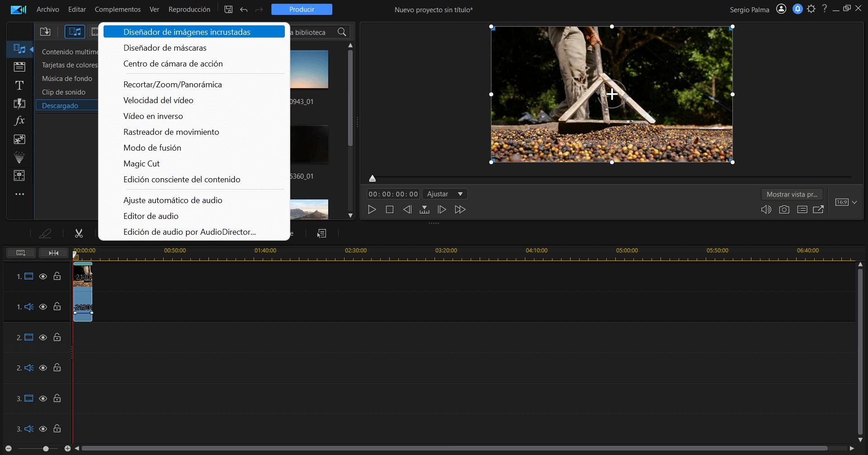Open the Ajustar zoom dropdown
The height and width of the screenshot is (455, 868).
pos(445,194)
